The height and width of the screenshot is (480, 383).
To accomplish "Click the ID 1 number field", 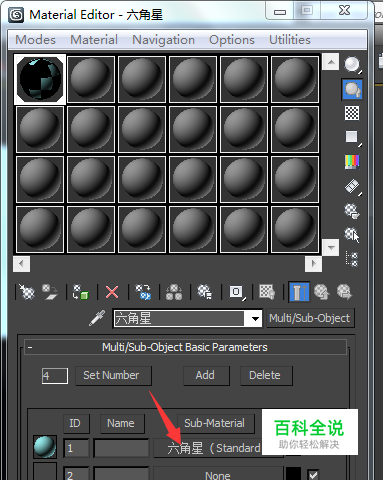I will click(x=76, y=448).
